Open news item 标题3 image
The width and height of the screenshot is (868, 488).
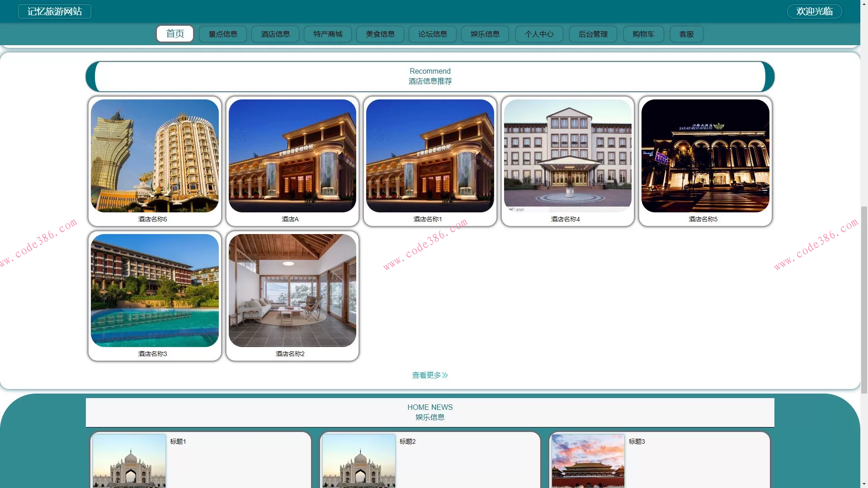(588, 461)
